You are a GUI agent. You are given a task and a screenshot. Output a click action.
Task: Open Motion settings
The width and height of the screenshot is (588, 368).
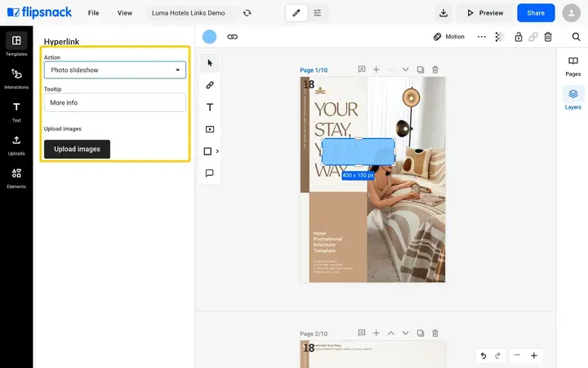449,37
